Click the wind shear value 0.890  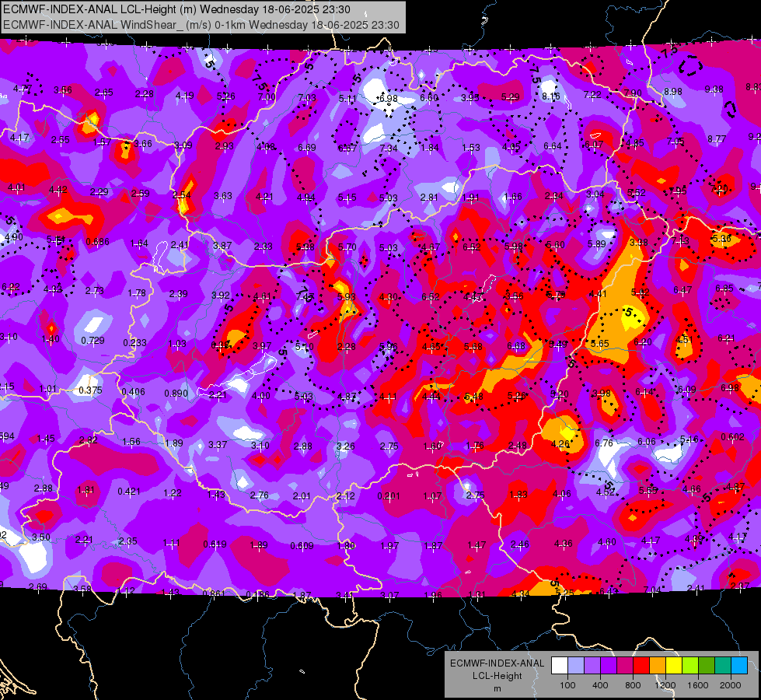point(176,393)
